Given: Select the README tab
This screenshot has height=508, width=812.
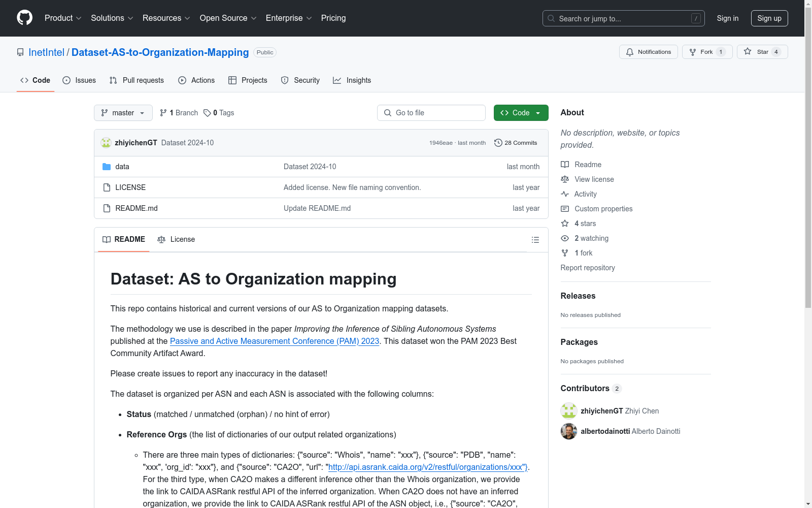Looking at the screenshot, I should [x=124, y=239].
